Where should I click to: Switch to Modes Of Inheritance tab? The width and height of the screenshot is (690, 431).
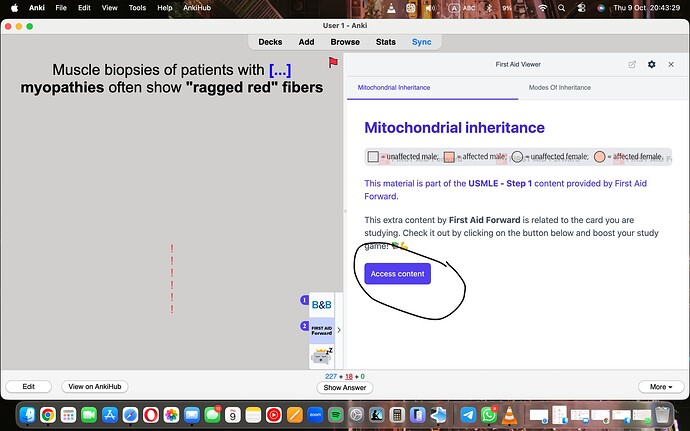[560, 88]
